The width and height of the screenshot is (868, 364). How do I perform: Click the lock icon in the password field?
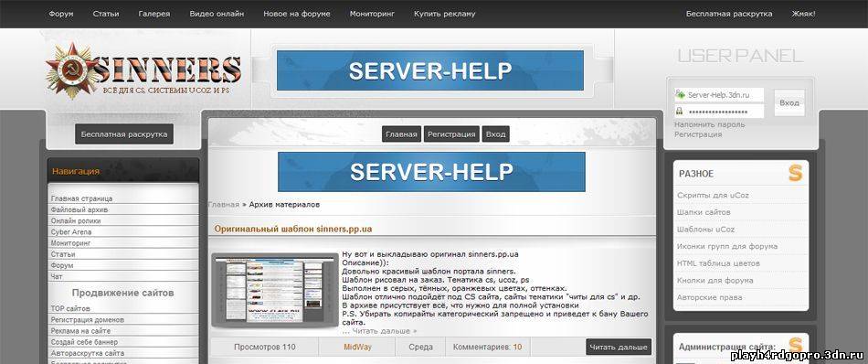[x=679, y=112]
